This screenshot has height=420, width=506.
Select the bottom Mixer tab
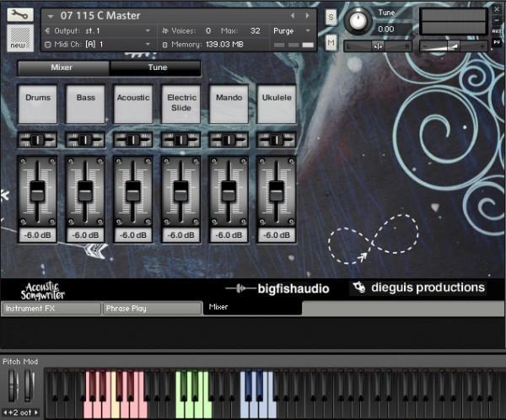click(x=252, y=308)
